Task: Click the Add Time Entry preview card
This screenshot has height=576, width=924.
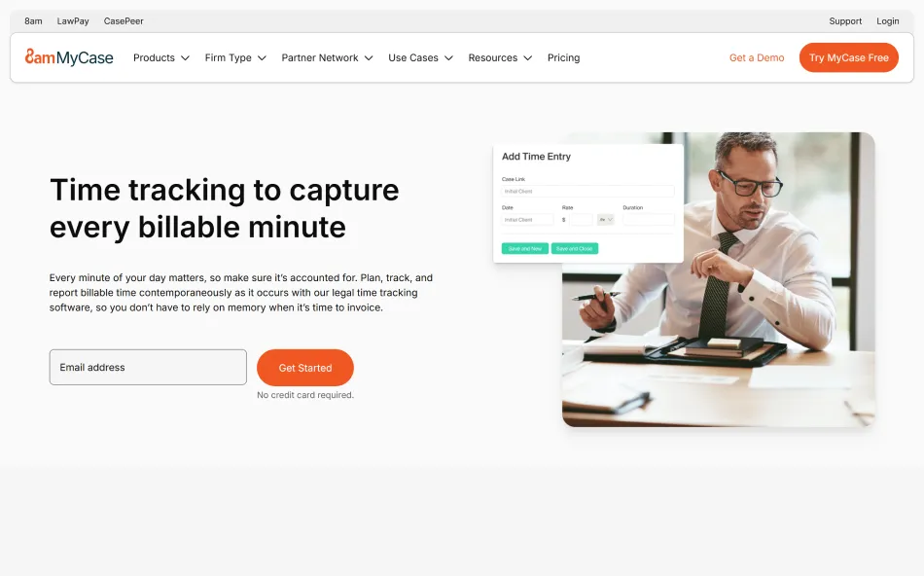Action: pos(588,203)
